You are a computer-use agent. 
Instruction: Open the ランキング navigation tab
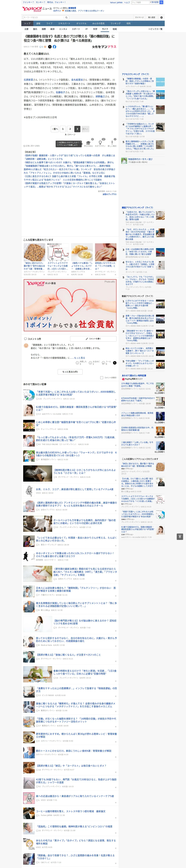click(115, 24)
